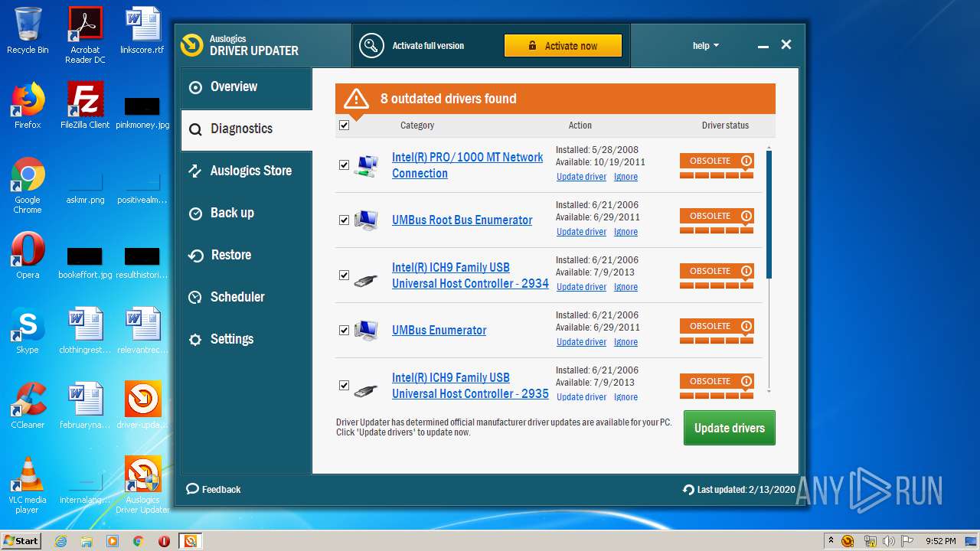980x551 pixels.
Task: Click Ignore for UMBus Root Bus Enumerator
Action: [626, 232]
